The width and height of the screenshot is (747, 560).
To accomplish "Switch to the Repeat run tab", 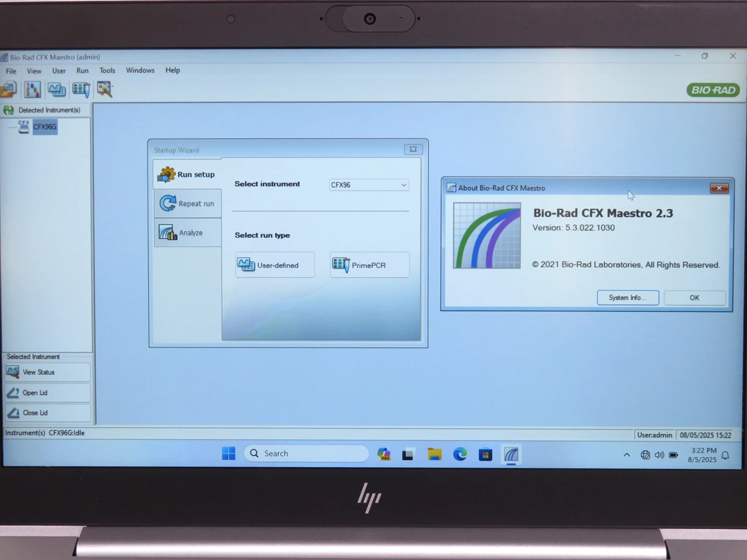I will [x=188, y=204].
